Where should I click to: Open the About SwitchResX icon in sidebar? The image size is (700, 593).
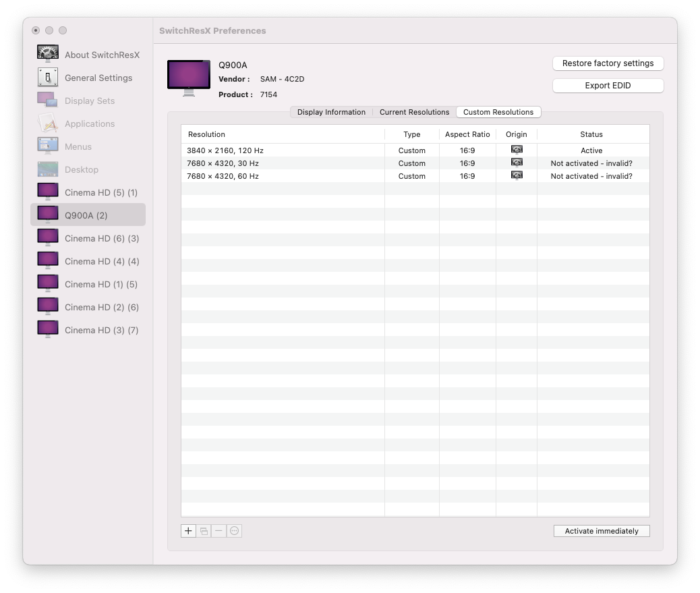pos(48,53)
